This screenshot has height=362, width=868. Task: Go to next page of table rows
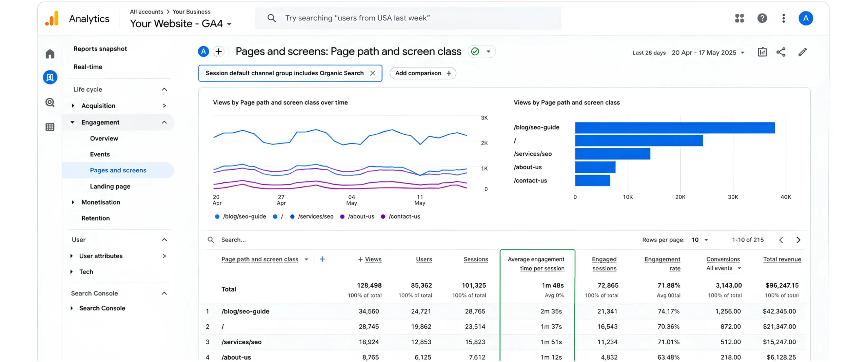click(x=798, y=240)
